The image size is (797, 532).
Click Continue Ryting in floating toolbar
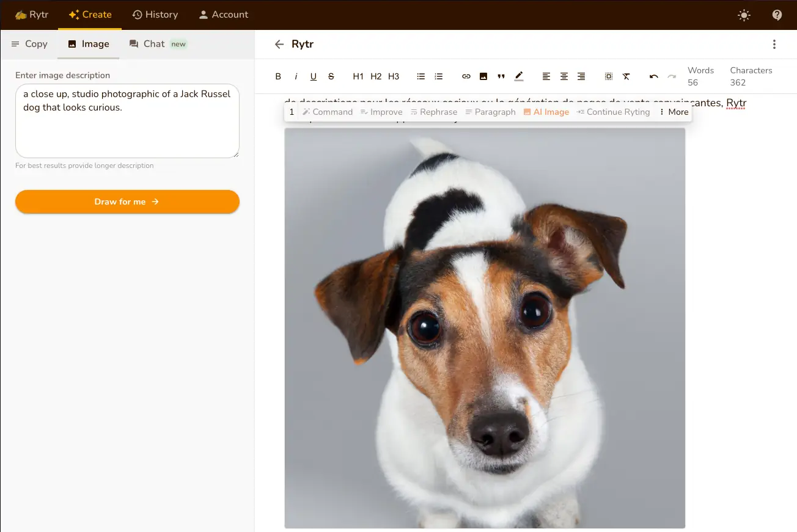(613, 112)
